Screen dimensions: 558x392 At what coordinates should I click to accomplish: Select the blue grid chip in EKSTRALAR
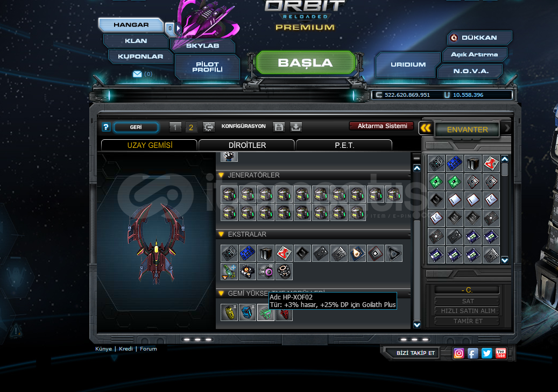[x=248, y=253]
